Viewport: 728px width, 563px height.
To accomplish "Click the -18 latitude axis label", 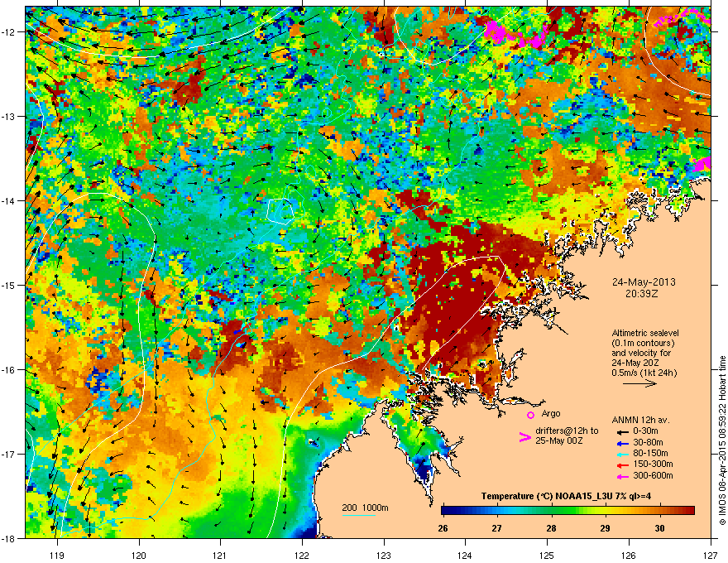I will (8, 538).
